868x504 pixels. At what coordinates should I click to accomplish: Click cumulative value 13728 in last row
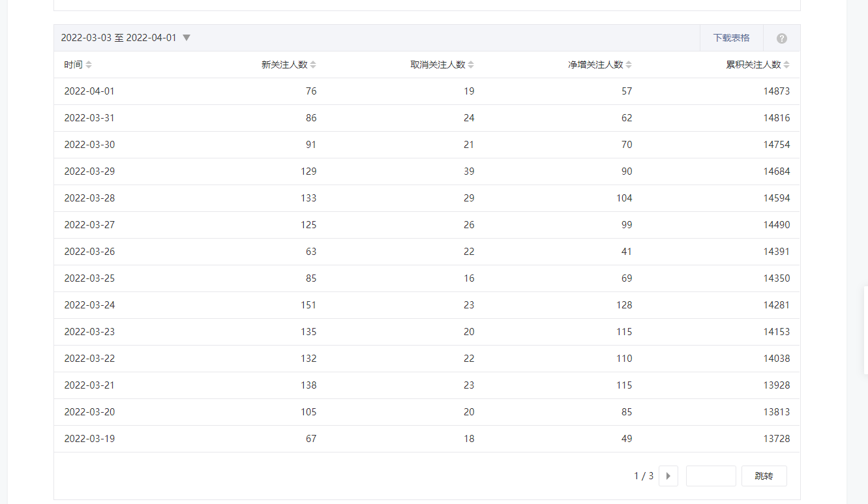pyautogui.click(x=776, y=439)
